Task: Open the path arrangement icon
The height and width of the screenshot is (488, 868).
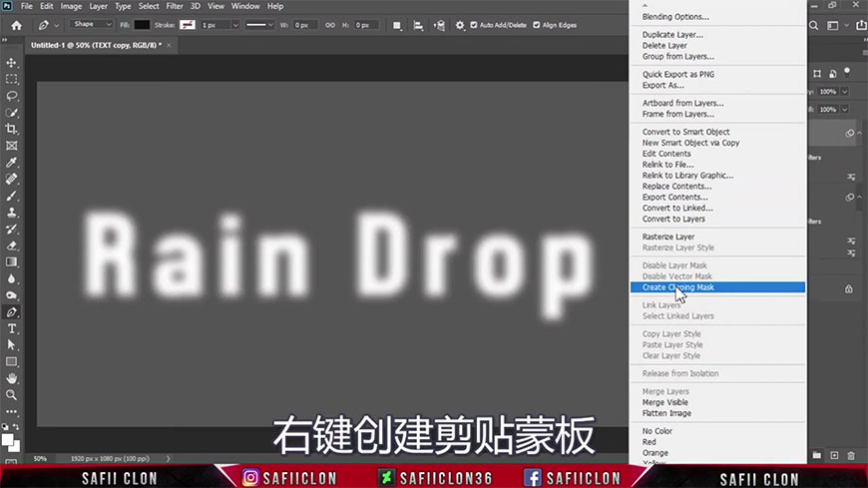Action: (x=439, y=26)
